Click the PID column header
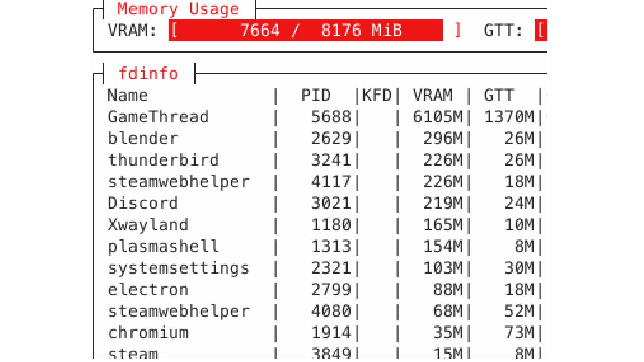644x362 pixels. click(x=315, y=95)
